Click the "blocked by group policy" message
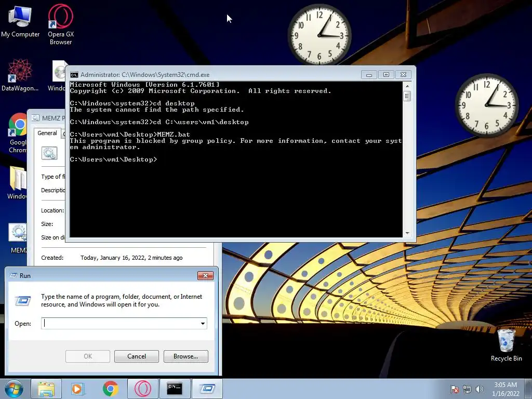 [x=236, y=144]
